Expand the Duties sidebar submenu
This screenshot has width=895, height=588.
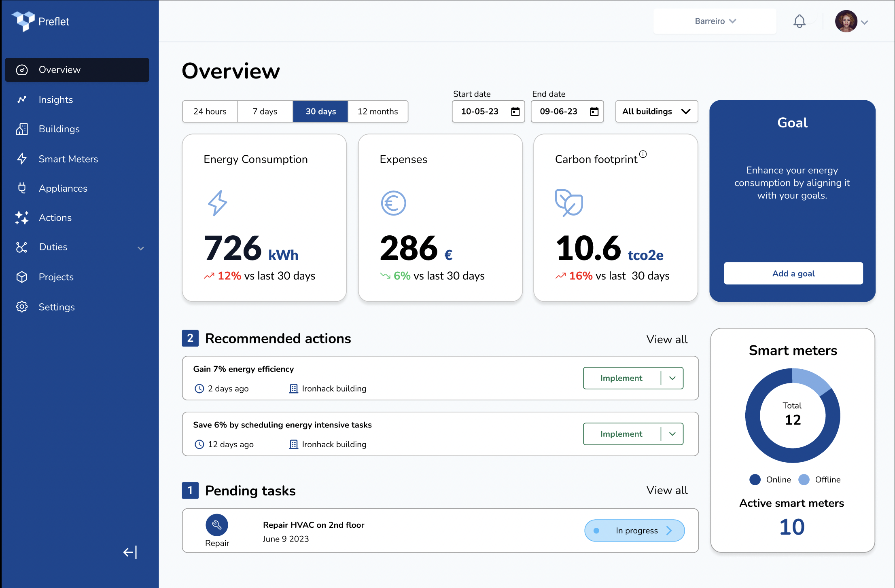click(x=141, y=248)
